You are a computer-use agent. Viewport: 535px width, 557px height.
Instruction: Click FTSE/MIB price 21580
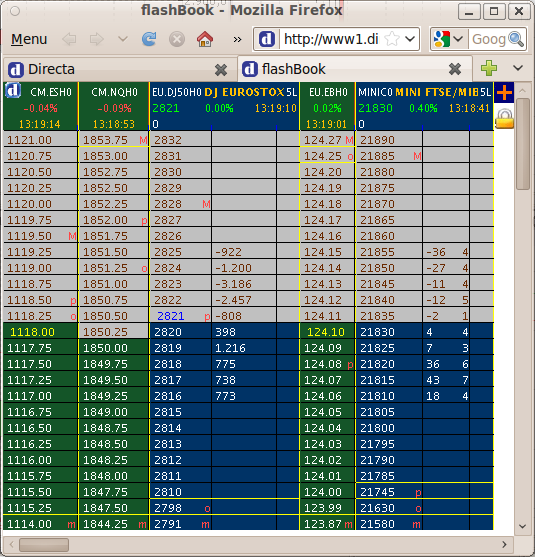[377, 524]
